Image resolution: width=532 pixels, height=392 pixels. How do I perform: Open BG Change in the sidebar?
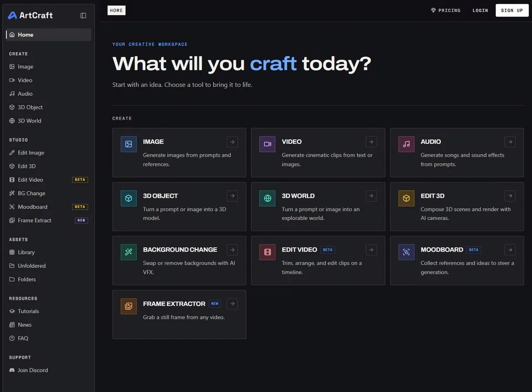tap(49, 193)
